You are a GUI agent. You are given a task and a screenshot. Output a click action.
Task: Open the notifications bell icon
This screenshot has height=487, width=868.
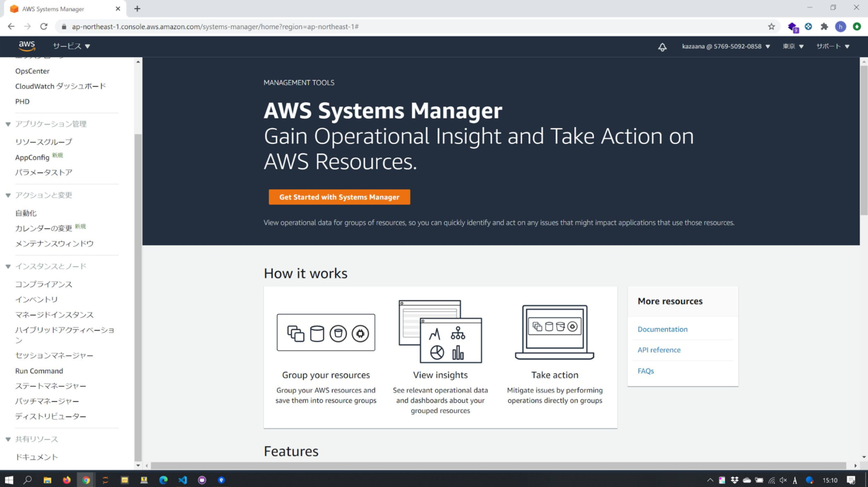coord(662,47)
